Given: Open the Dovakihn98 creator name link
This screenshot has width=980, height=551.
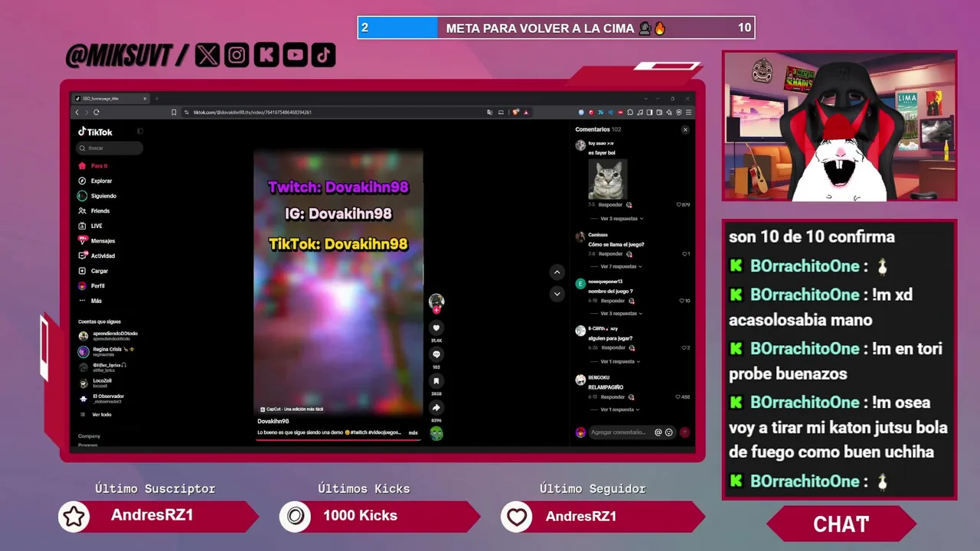Looking at the screenshot, I should pyautogui.click(x=273, y=422).
